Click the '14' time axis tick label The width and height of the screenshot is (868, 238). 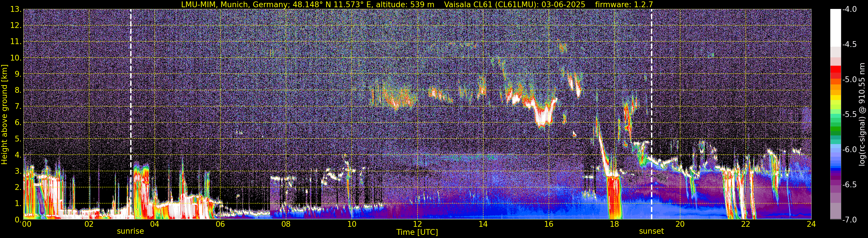click(483, 224)
